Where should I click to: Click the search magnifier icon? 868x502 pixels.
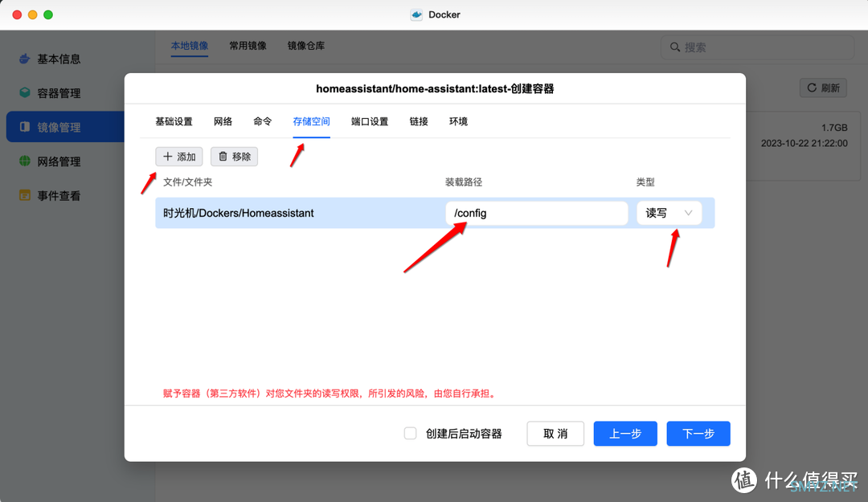coord(675,47)
